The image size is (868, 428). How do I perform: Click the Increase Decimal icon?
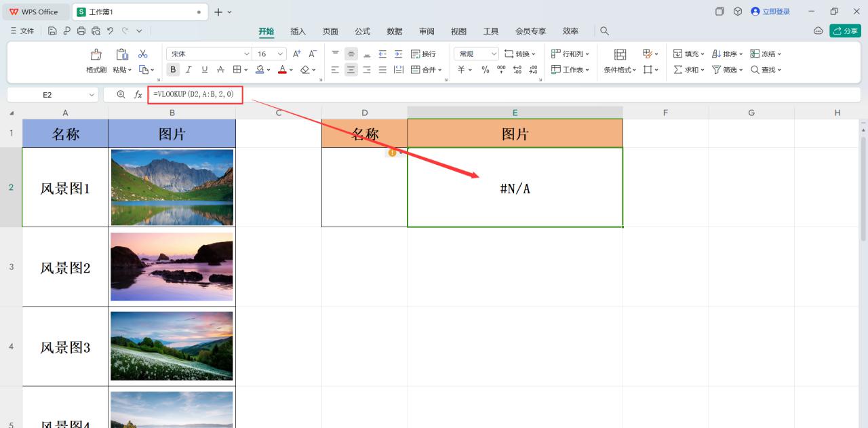tap(517, 69)
